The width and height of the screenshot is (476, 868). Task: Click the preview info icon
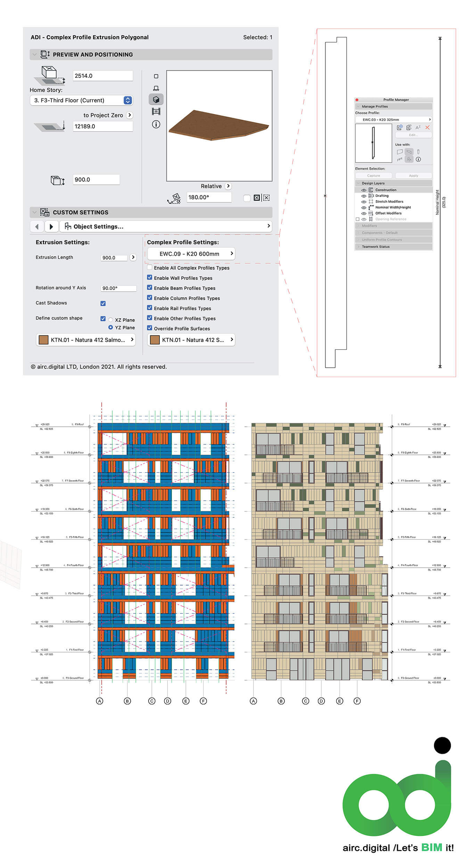click(x=156, y=124)
